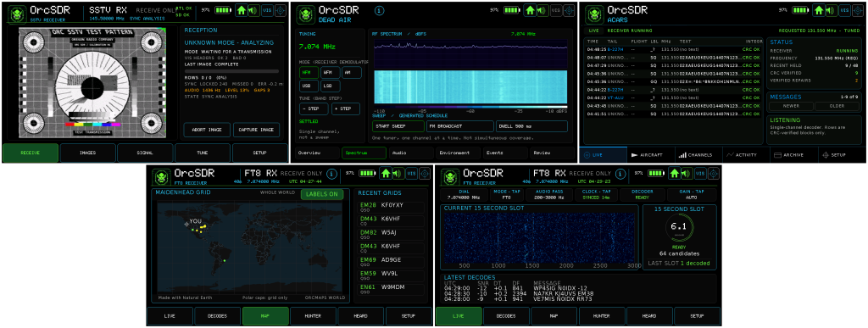Switch to SIGNAL tab in SSTV RX
Image resolution: width=868 pixels, height=328 pixels.
point(145,153)
